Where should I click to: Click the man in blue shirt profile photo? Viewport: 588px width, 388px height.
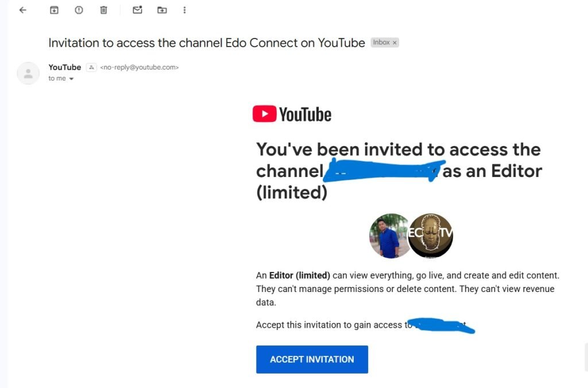tap(388, 236)
